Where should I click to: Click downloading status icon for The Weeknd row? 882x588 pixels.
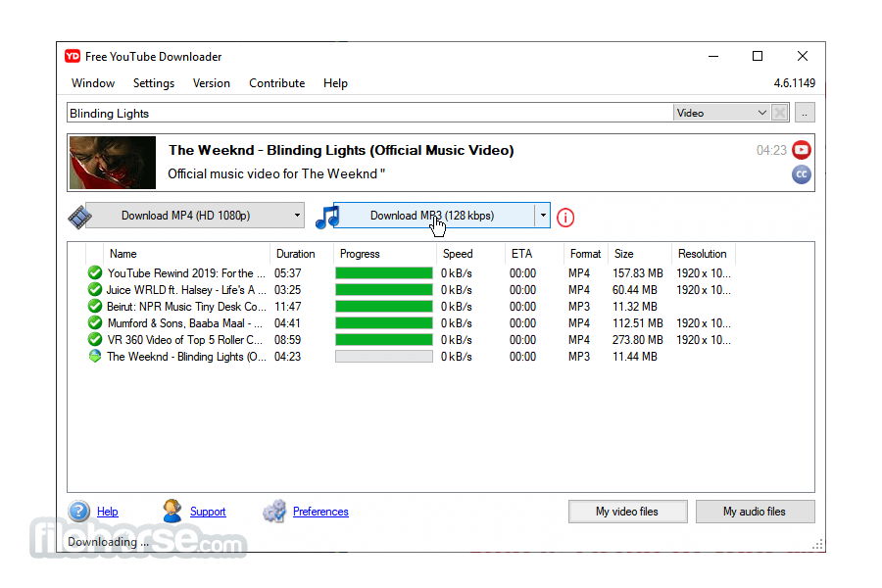pyautogui.click(x=94, y=356)
